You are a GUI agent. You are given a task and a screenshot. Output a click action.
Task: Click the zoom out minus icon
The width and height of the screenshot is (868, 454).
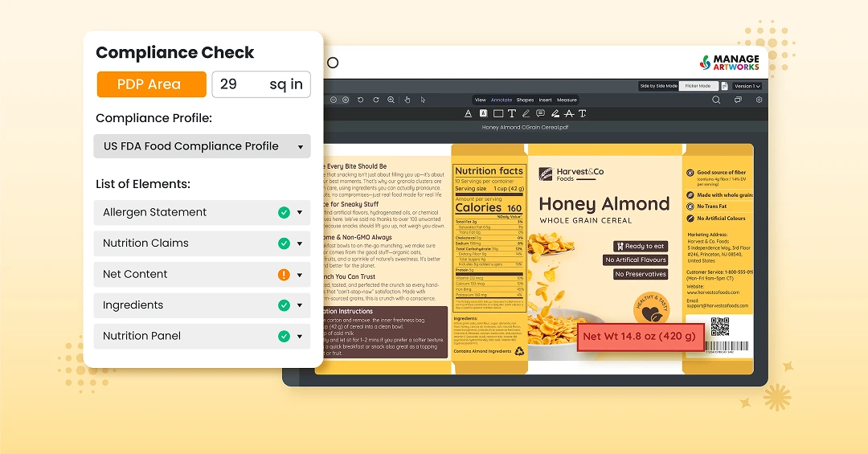coord(334,100)
